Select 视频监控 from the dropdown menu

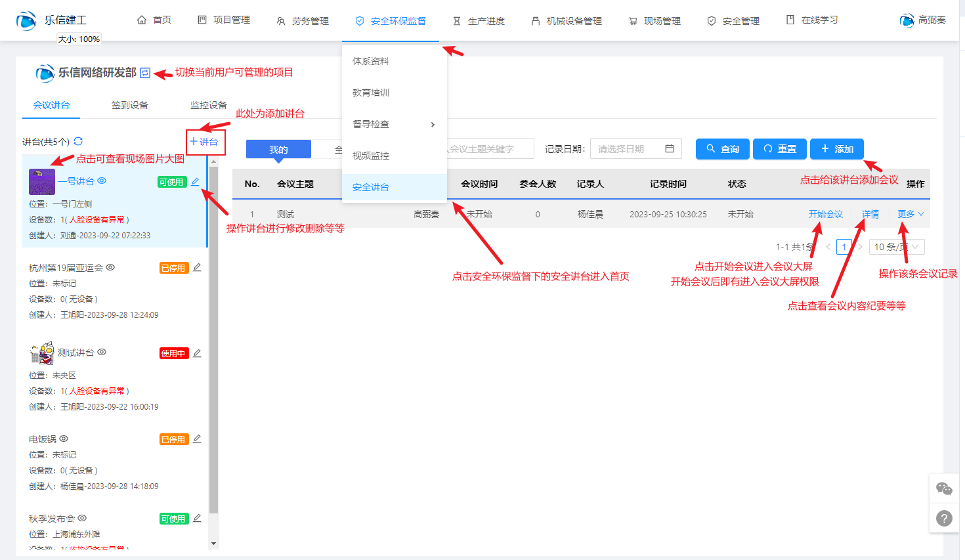point(371,156)
